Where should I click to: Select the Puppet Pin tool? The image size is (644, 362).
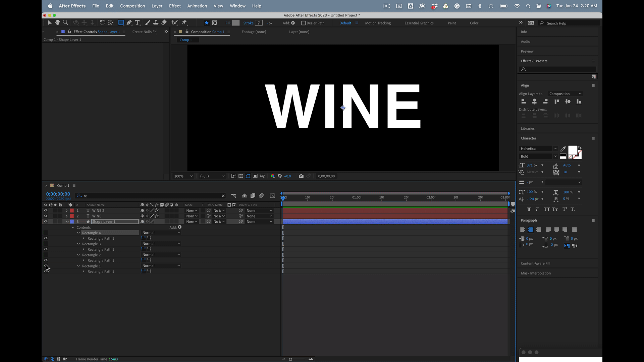184,22
